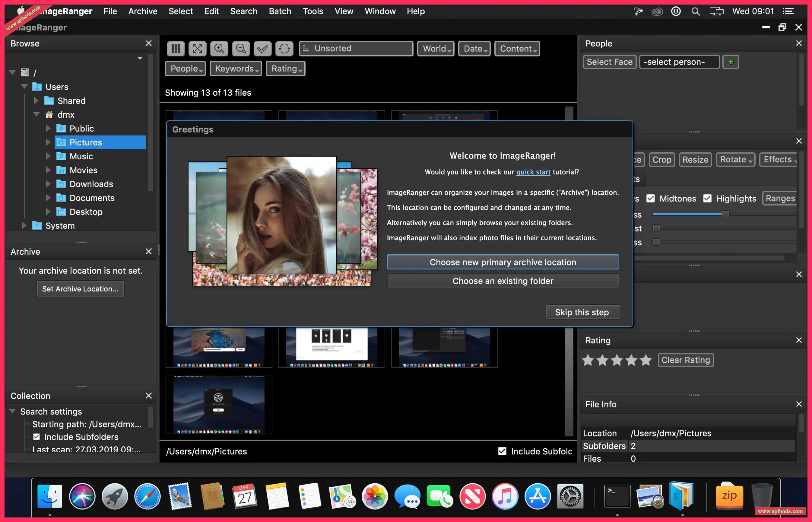Viewport: 812px width, 522px height.
Task: Toggle the Highlights checkbox
Action: coord(707,198)
